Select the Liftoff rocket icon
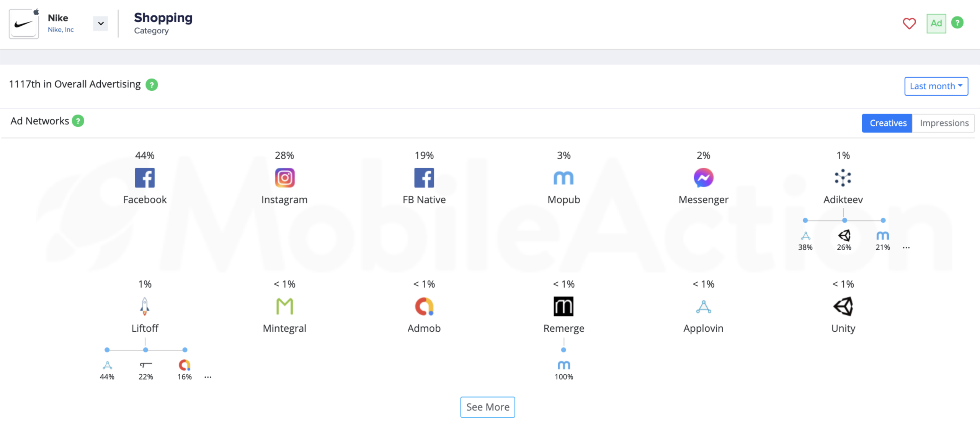This screenshot has height=429, width=980. coord(145,306)
